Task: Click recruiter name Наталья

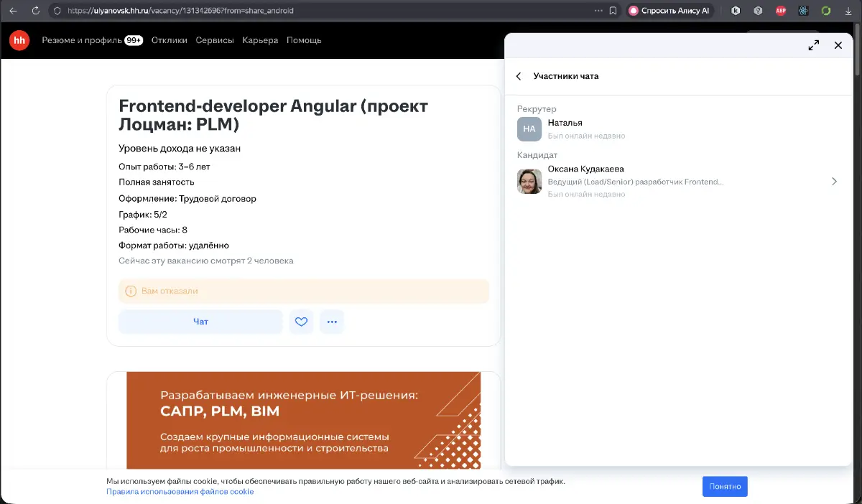Action: point(565,123)
